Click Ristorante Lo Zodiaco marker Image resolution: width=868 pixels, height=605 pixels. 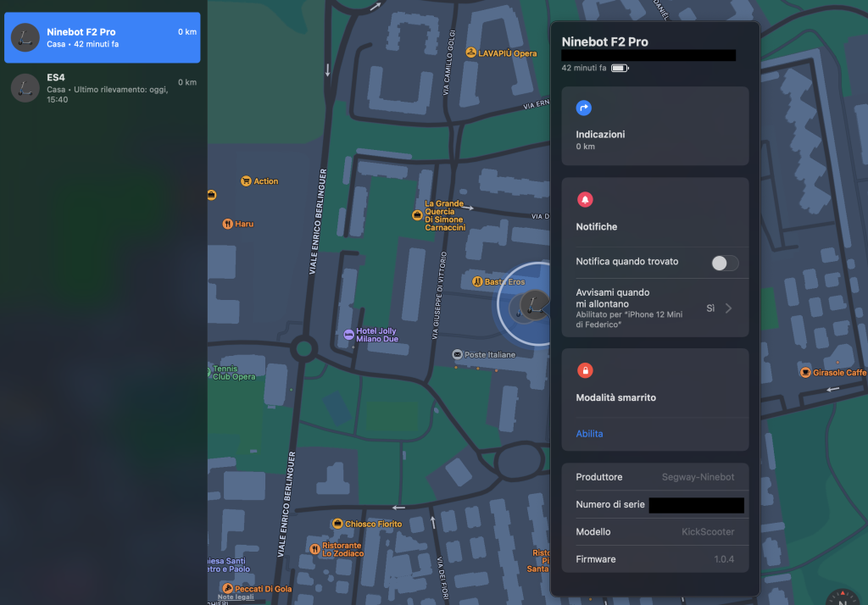click(315, 549)
